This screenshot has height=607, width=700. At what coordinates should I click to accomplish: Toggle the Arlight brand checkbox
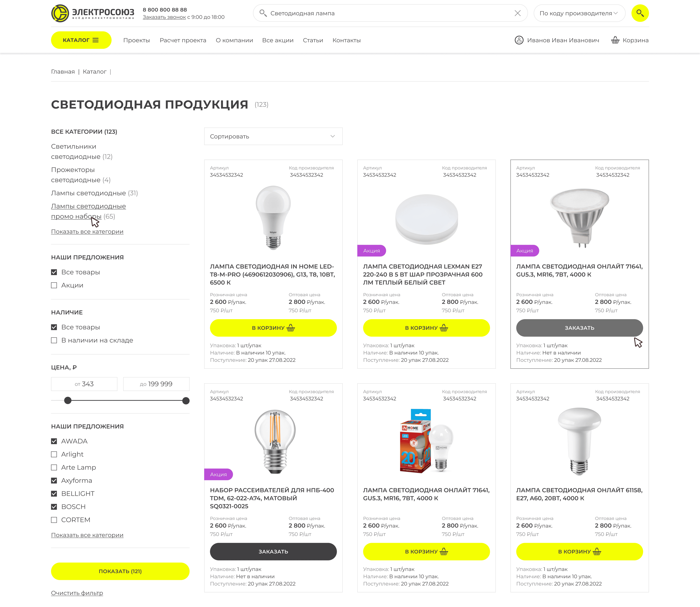pyautogui.click(x=54, y=454)
